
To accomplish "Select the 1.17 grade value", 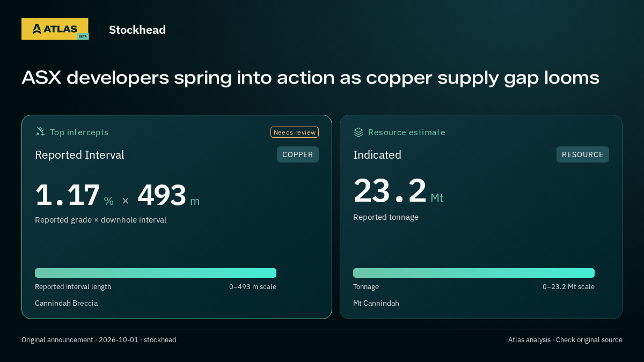I will pyautogui.click(x=68, y=195).
